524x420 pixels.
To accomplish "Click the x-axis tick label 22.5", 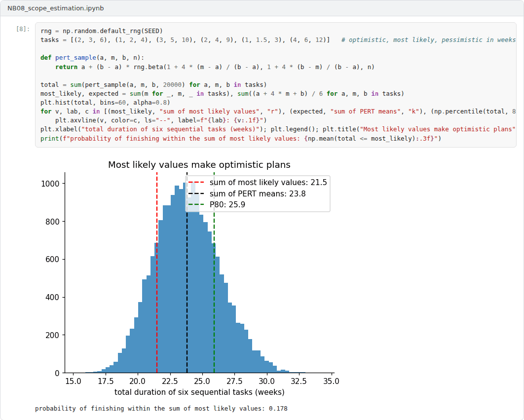I will (x=170, y=381).
